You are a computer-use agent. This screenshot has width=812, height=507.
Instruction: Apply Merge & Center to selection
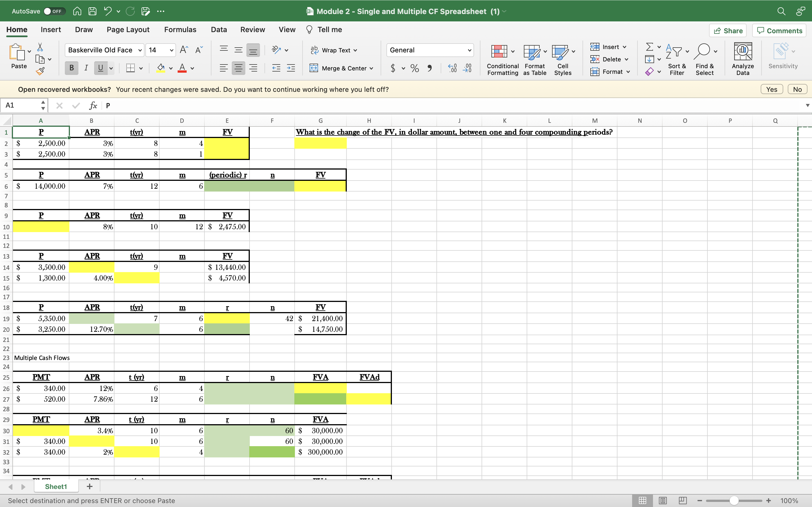(341, 68)
